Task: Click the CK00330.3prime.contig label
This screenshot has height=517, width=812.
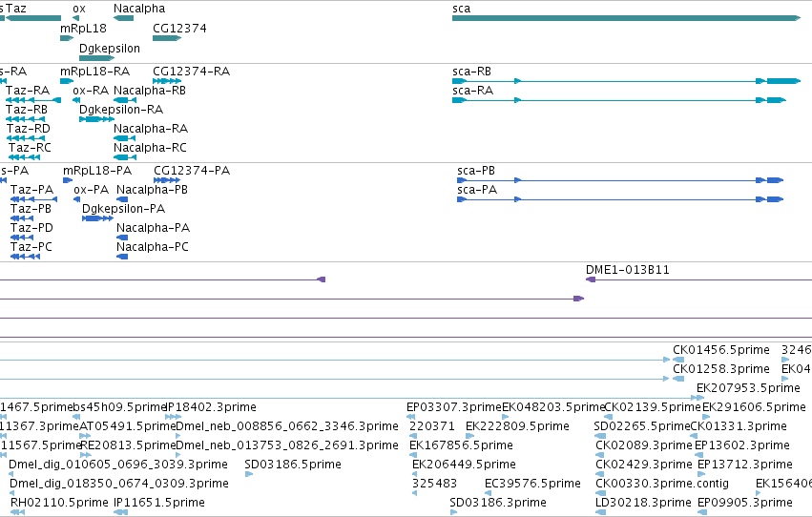Action: [x=662, y=484]
